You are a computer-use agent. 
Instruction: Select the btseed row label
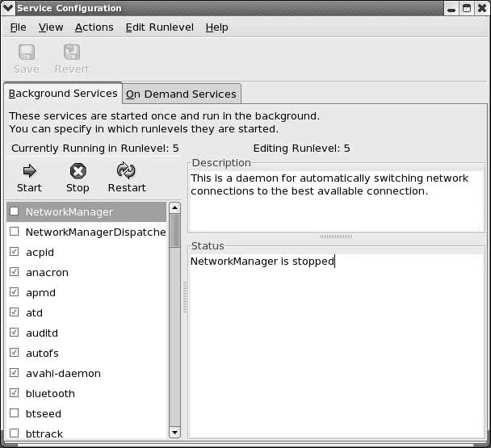click(44, 414)
